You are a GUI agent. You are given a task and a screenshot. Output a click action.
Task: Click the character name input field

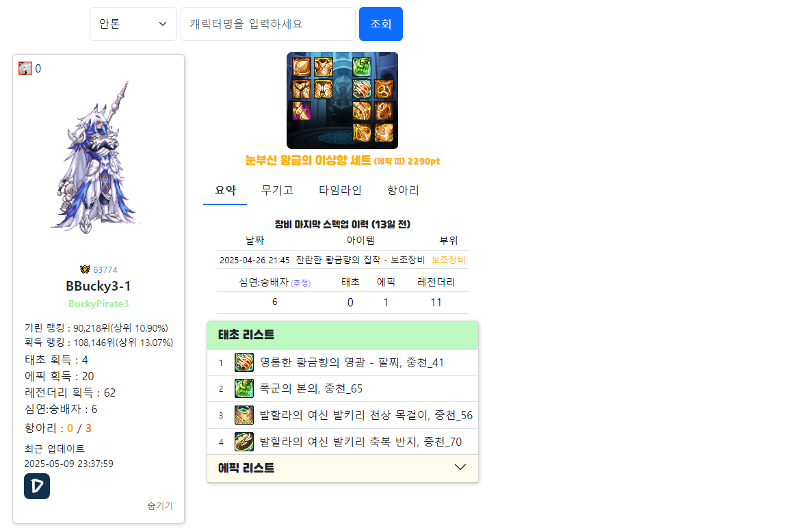click(x=268, y=24)
